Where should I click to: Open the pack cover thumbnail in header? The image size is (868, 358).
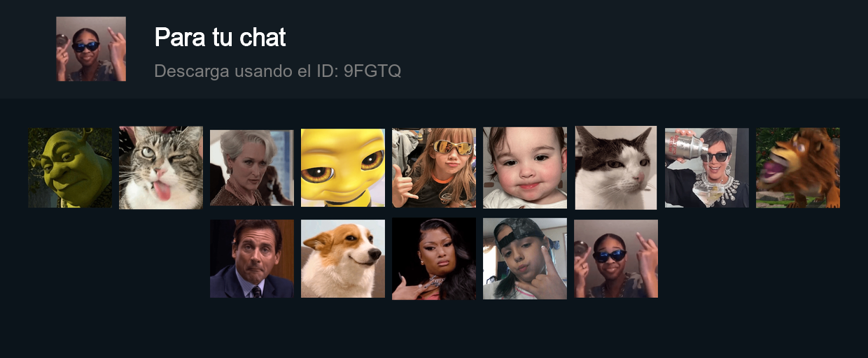pos(91,49)
